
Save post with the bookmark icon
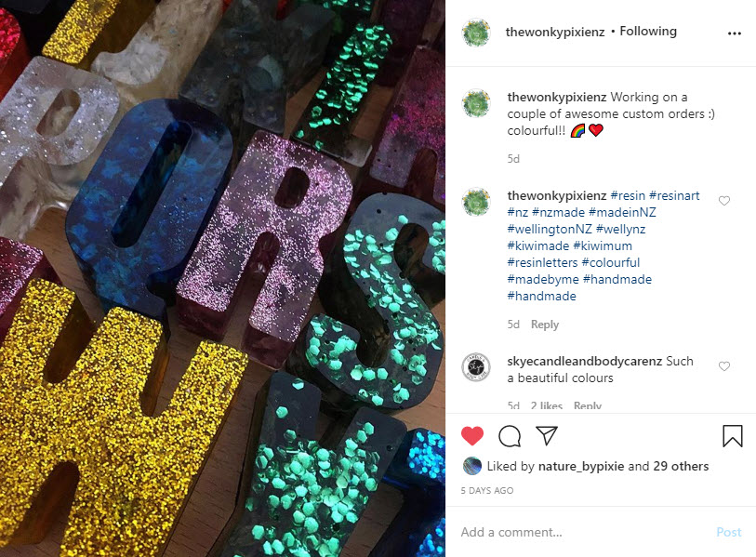tap(733, 435)
